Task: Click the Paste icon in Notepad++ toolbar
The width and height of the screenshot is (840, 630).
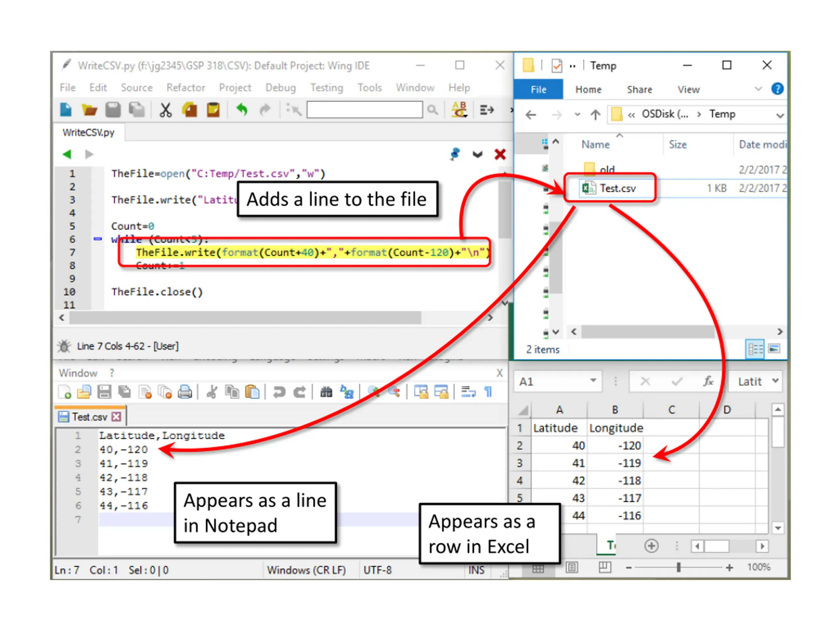Action: 252,391
